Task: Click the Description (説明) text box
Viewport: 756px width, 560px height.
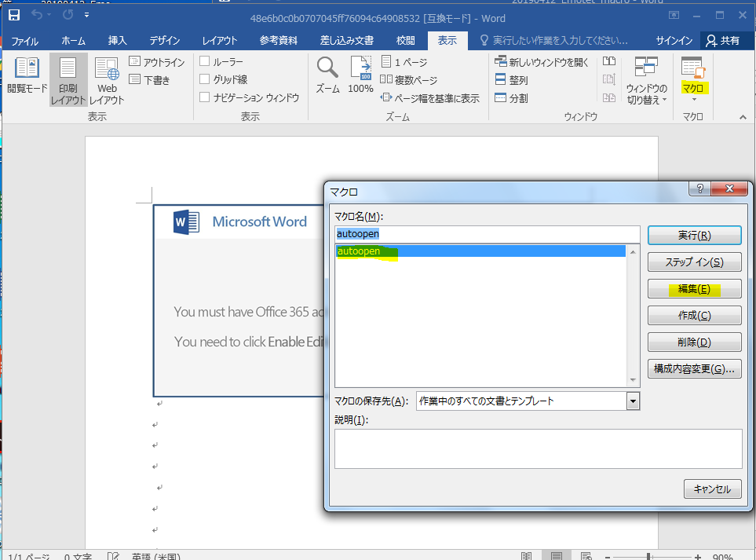Action: click(538, 448)
